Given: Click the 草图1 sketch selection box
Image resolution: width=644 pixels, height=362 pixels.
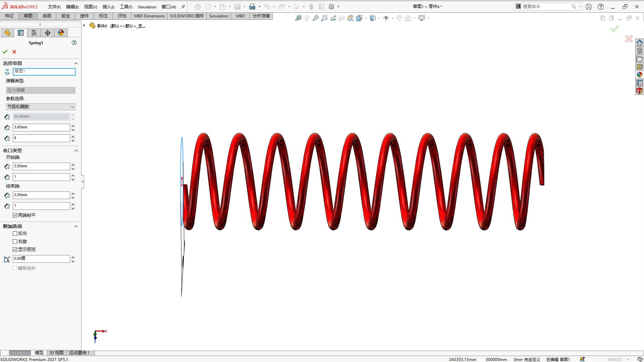Looking at the screenshot, I should (44, 71).
